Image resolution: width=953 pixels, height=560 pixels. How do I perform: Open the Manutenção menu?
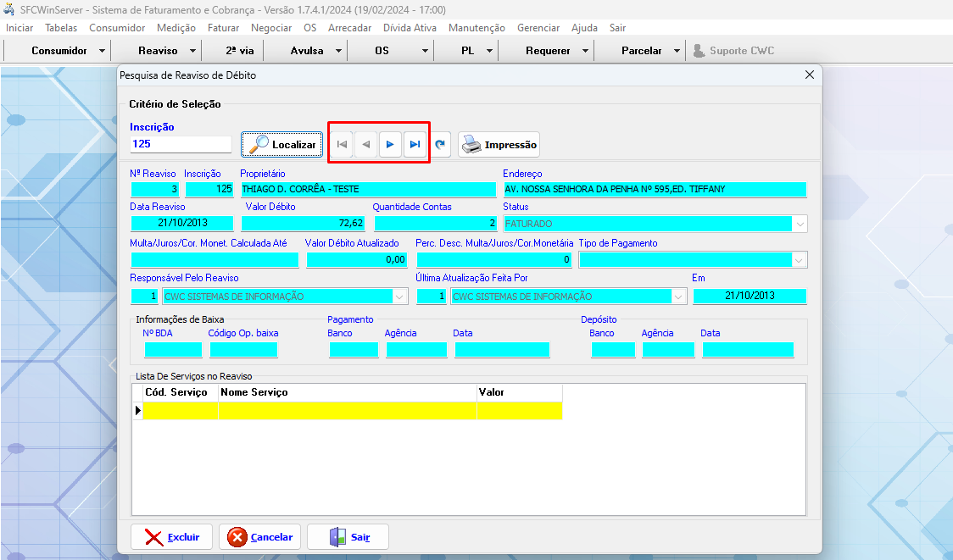pos(476,28)
